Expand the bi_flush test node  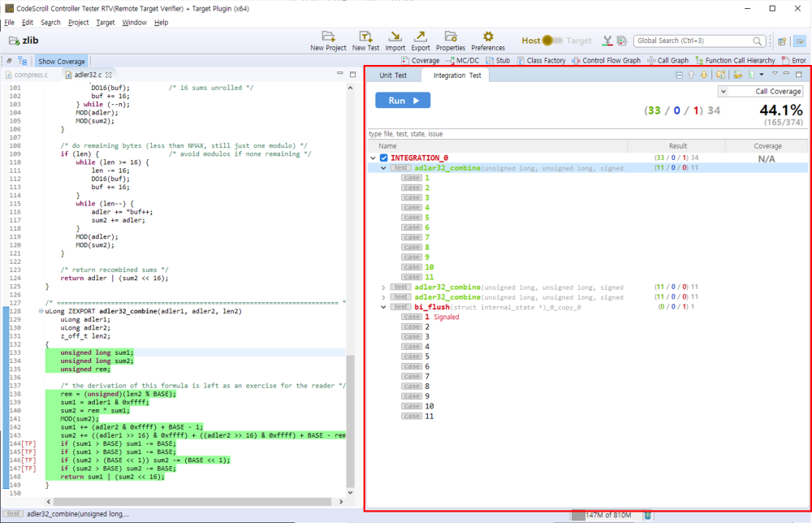click(383, 307)
